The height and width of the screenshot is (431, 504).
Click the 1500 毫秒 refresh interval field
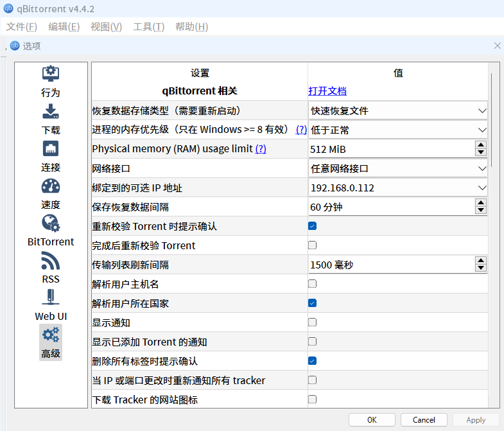[392, 265]
